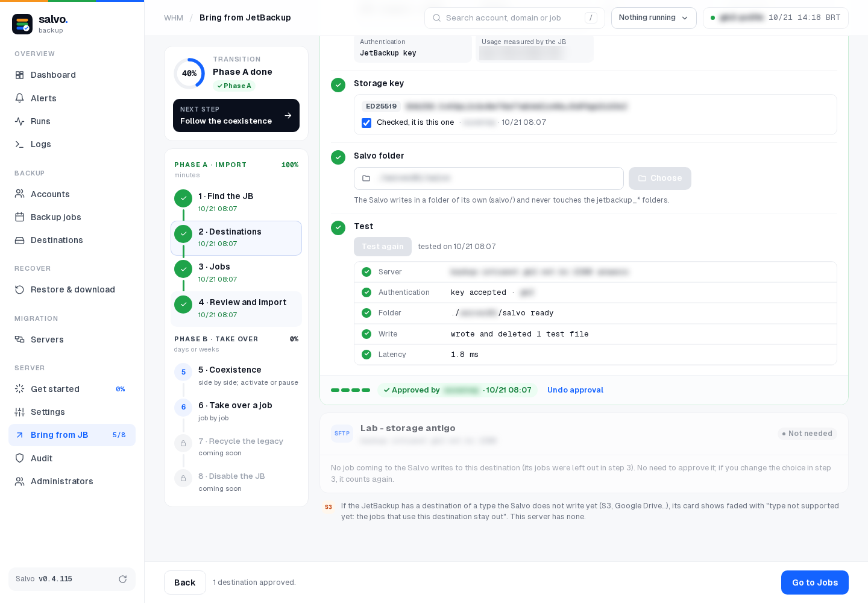
Task: Click the 40% transition progress ring
Action: pyautogui.click(x=189, y=74)
